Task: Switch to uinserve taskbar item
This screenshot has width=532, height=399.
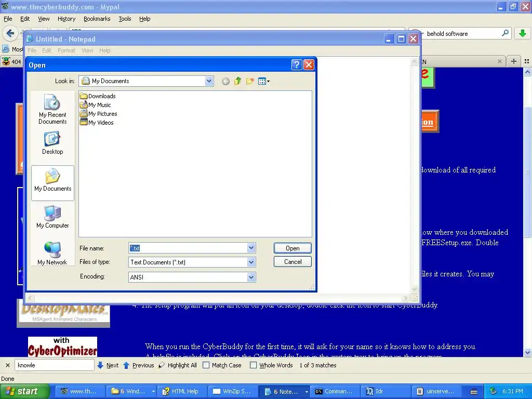Action: pyautogui.click(x=436, y=392)
